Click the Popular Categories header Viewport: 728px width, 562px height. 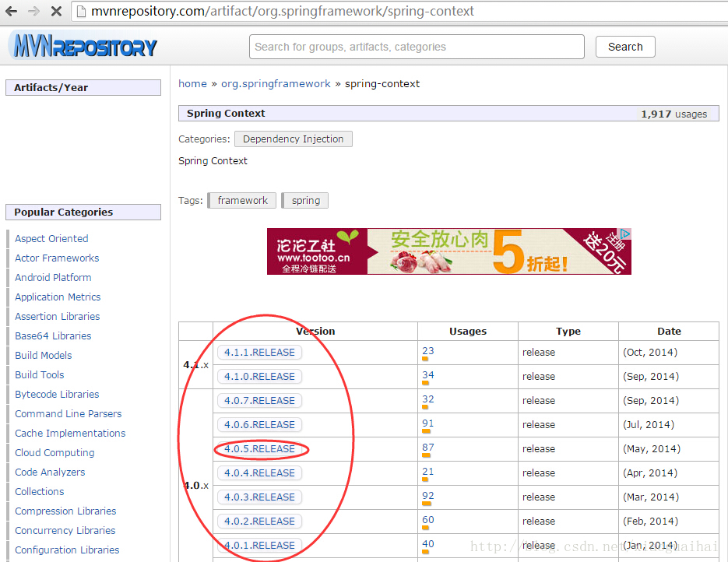[x=83, y=212]
